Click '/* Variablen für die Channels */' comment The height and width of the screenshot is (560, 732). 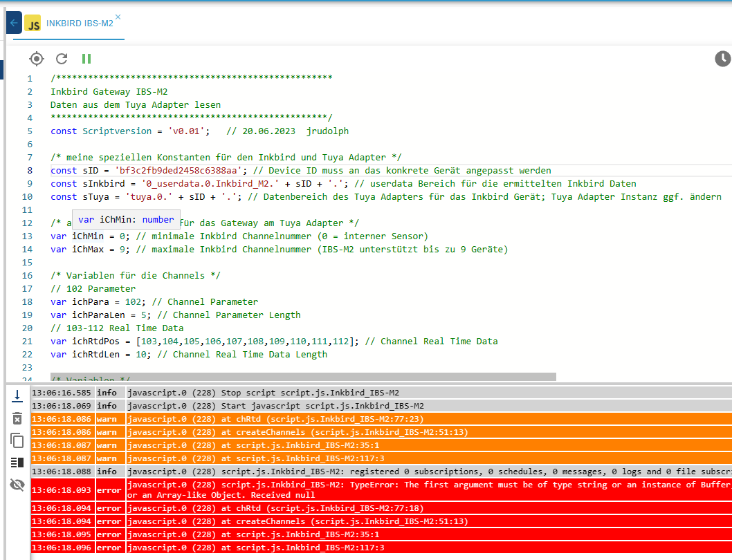point(136,276)
